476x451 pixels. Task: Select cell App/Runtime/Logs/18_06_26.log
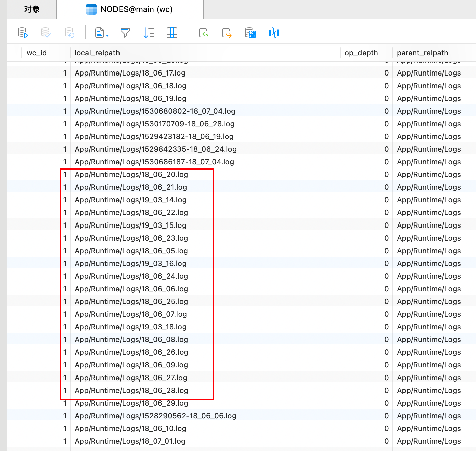coord(205,352)
